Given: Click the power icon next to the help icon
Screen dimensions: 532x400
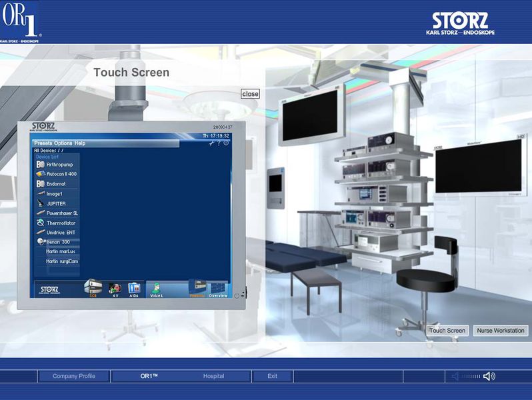Looking at the screenshot, I should click(226, 143).
